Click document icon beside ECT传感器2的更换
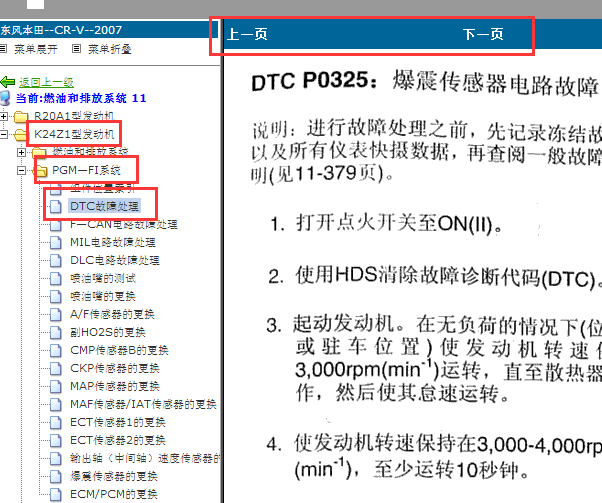 pyautogui.click(x=56, y=440)
